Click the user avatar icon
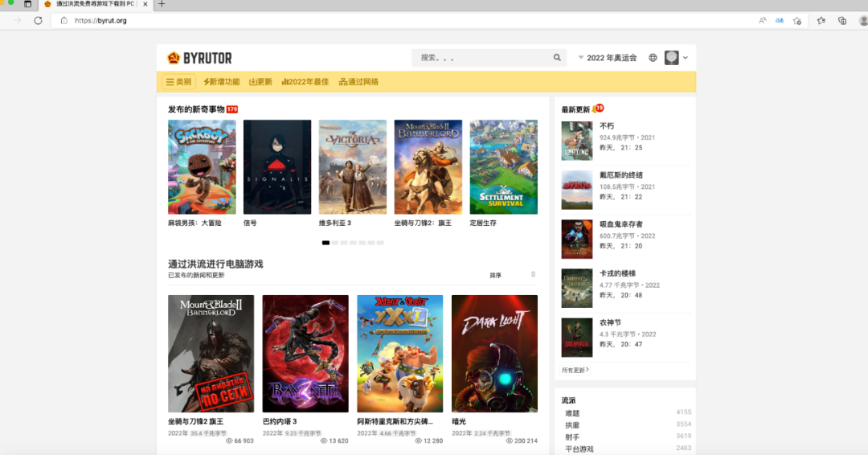Viewport: 868px width, 455px height. (671, 58)
